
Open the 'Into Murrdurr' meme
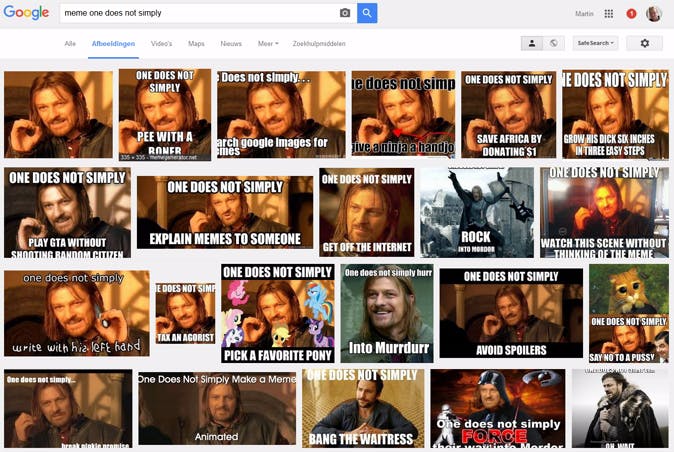click(x=387, y=313)
